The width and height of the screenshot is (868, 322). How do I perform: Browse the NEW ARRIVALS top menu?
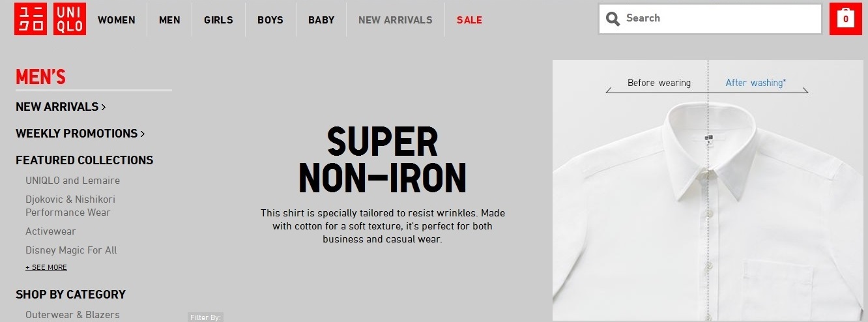pos(395,20)
